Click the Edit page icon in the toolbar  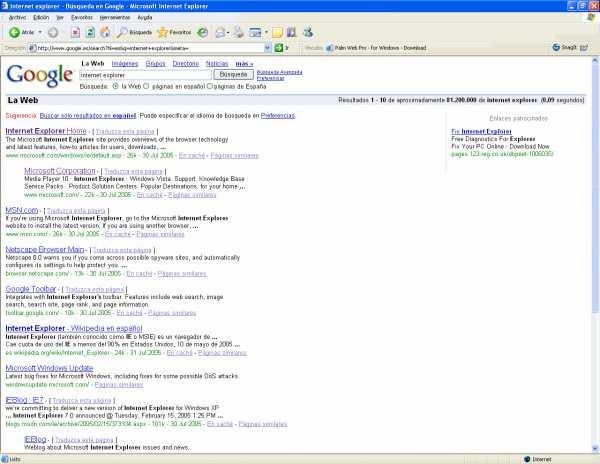coord(254,33)
